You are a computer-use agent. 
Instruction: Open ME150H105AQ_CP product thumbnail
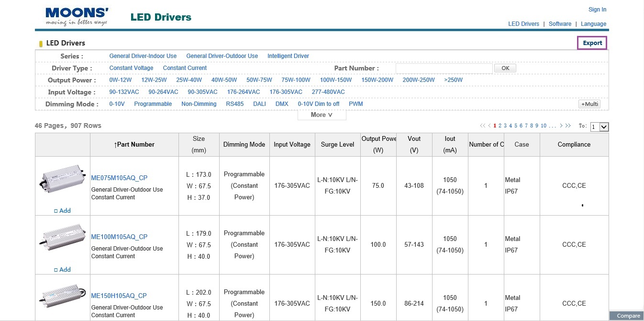tap(62, 297)
